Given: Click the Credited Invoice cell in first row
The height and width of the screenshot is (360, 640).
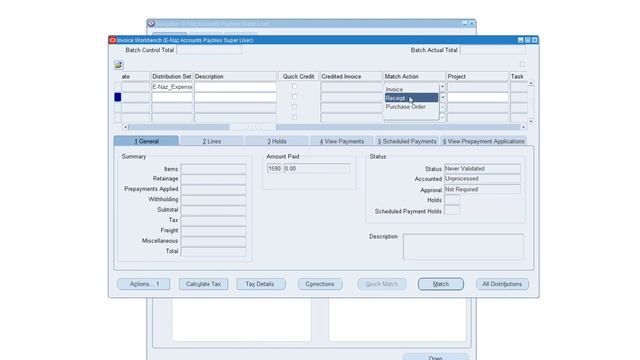Looking at the screenshot, I should pyautogui.click(x=351, y=87).
